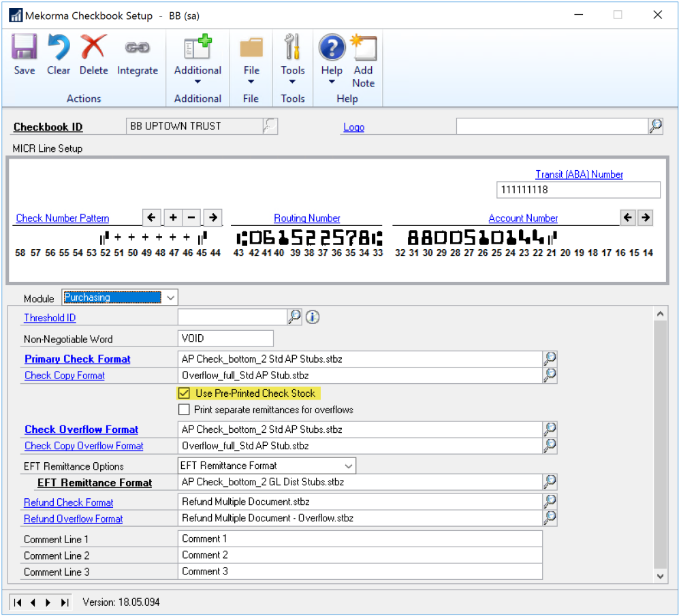The width and height of the screenshot is (681, 616).
Task: Click the Check Number Pattern link
Action: [63, 218]
